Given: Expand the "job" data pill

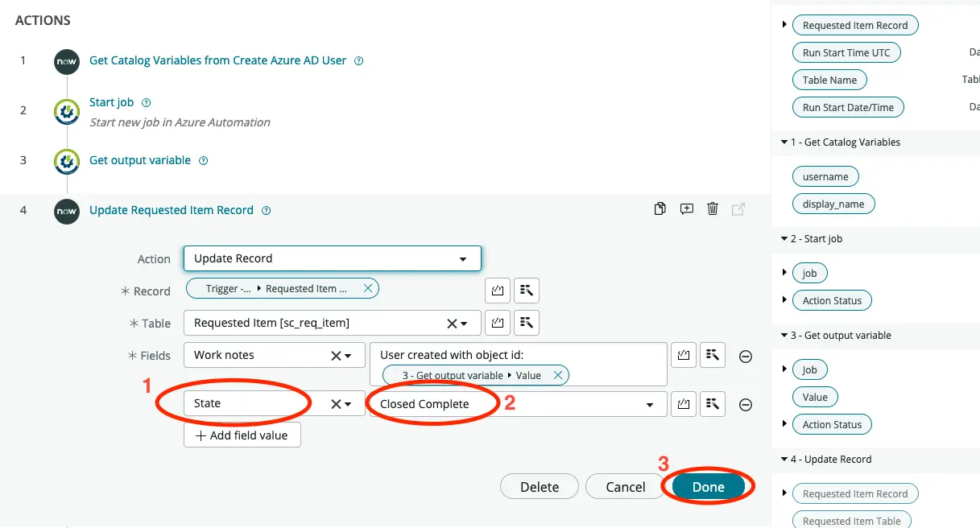Looking at the screenshot, I should [786, 273].
